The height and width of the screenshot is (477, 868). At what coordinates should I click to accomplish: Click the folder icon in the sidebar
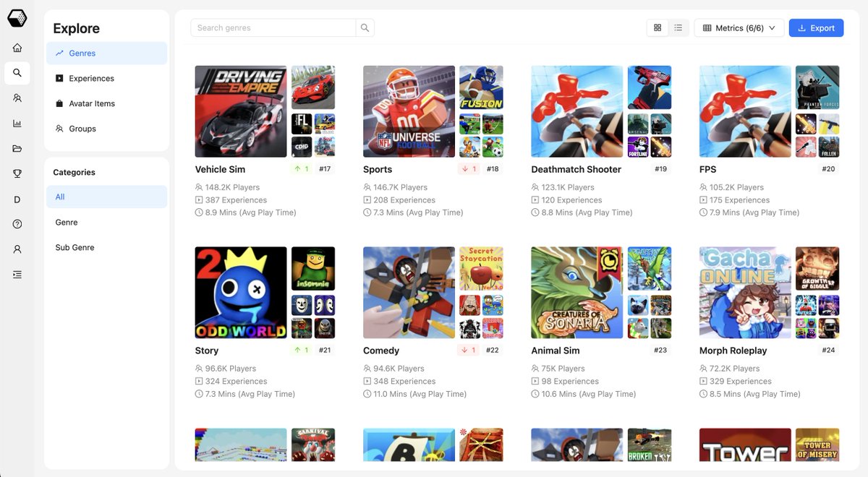point(17,148)
